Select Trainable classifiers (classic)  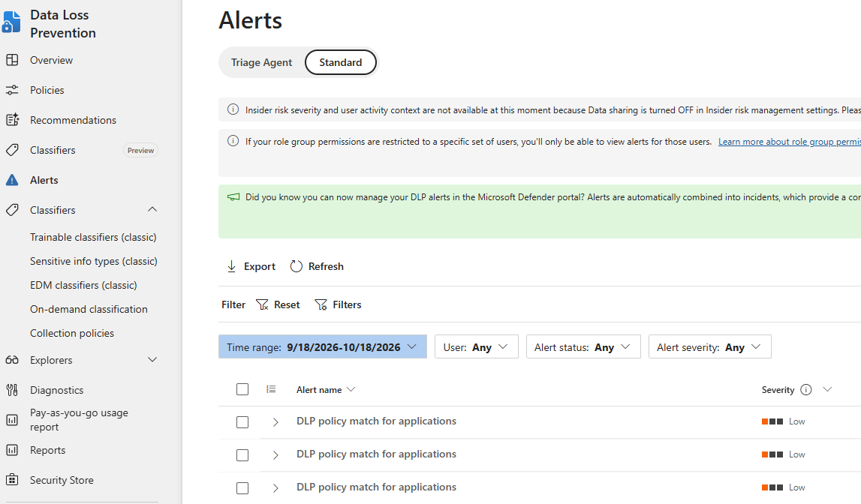click(x=93, y=237)
